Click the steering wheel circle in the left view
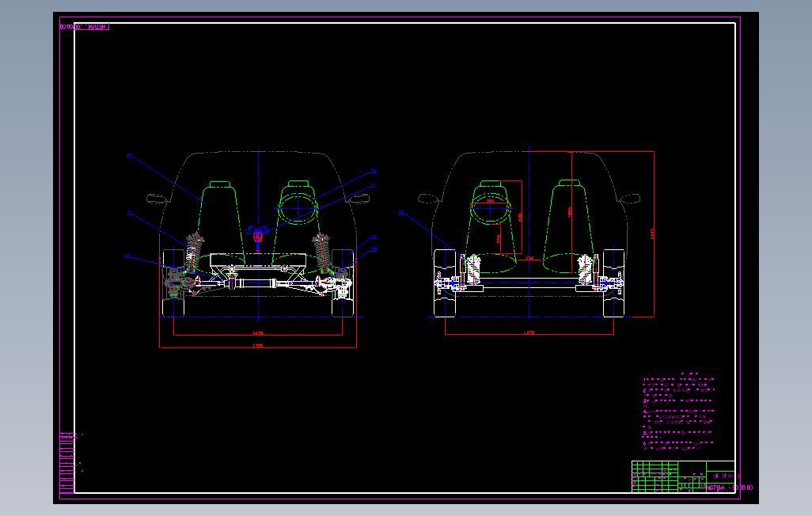The image size is (812, 516). coord(298,208)
